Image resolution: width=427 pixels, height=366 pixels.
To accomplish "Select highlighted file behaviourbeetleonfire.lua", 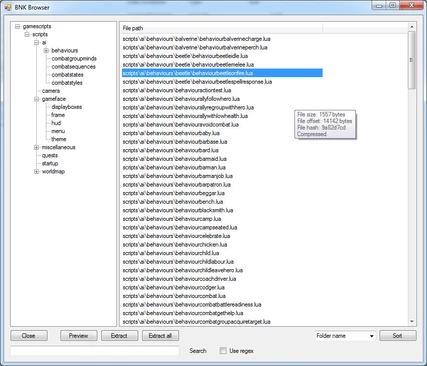I will (222, 73).
